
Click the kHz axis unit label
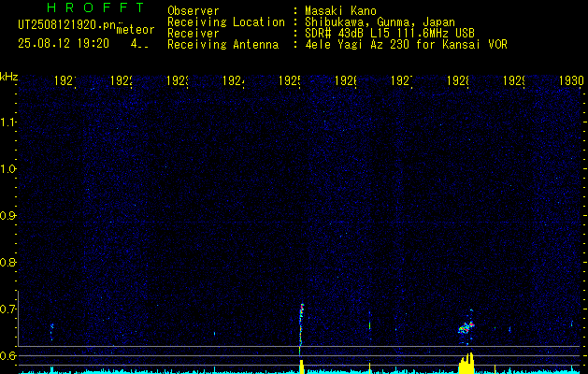(x=8, y=77)
